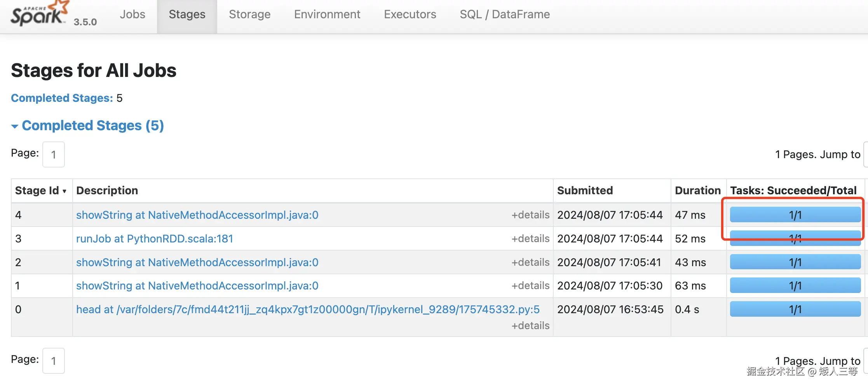Click stage 0 task progress bar
868x387 pixels.
coord(795,309)
